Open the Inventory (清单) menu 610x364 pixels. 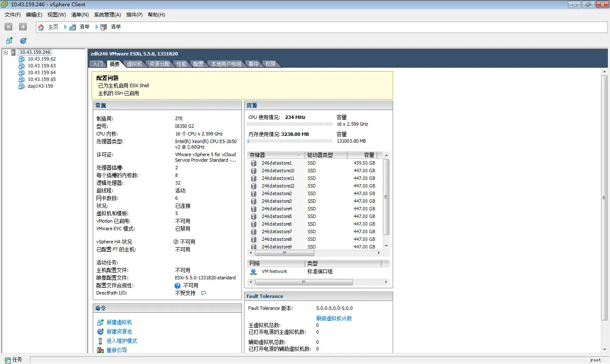click(80, 15)
